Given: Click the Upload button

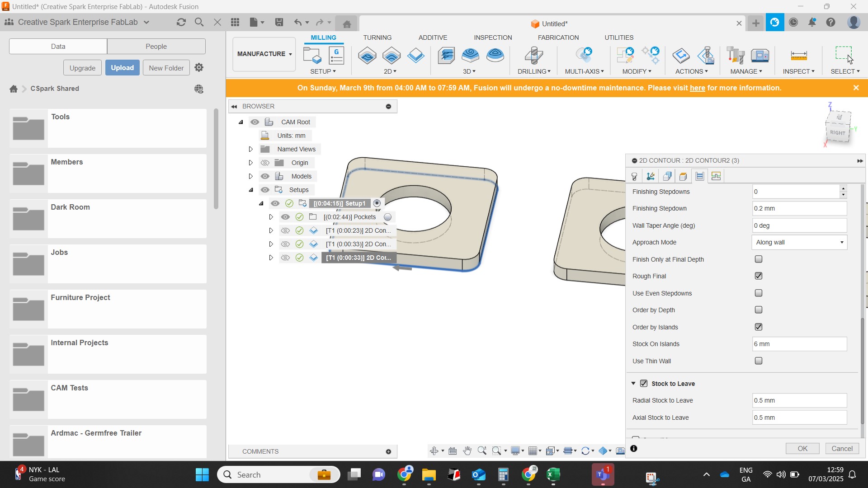Looking at the screenshot, I should [123, 68].
